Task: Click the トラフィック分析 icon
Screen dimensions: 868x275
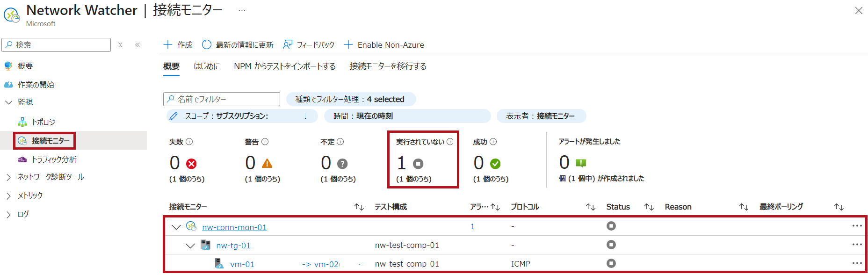Action: [22, 159]
